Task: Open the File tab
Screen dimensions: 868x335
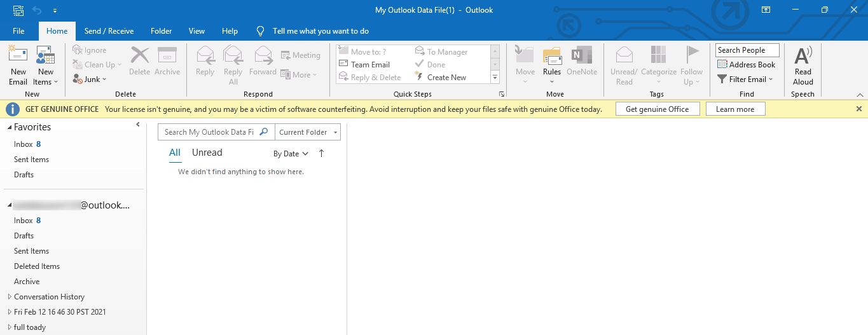Action: [18, 31]
